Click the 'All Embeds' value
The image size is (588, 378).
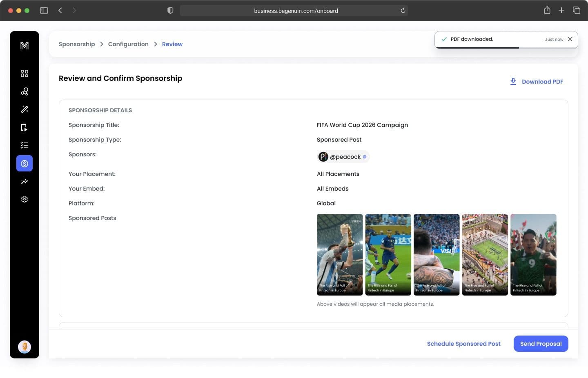(333, 189)
